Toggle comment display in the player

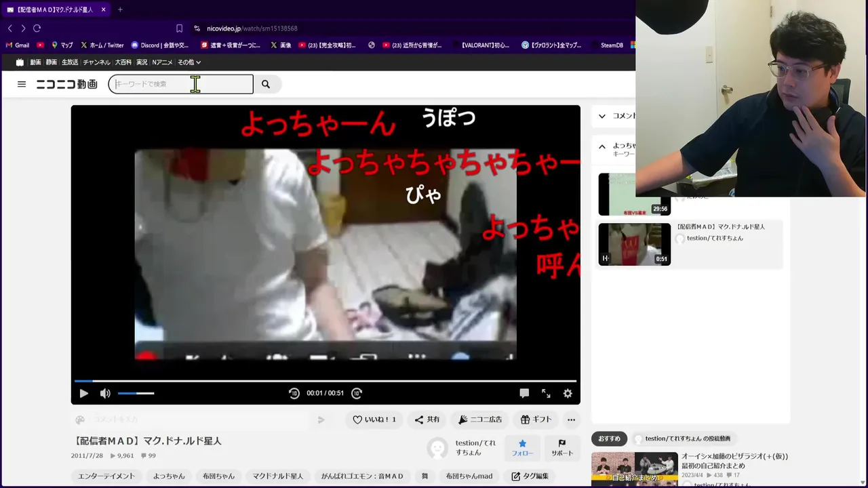[524, 393]
